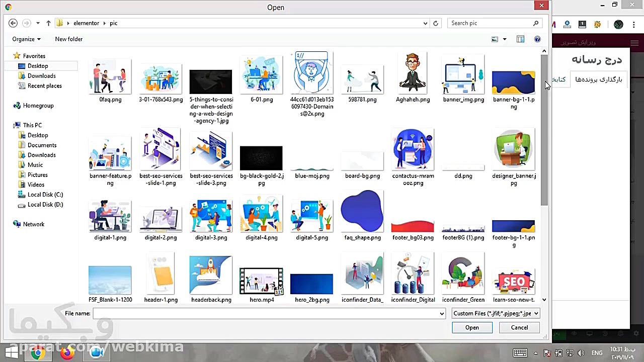Select the contactus-mramooz.png file

pyautogui.click(x=413, y=157)
